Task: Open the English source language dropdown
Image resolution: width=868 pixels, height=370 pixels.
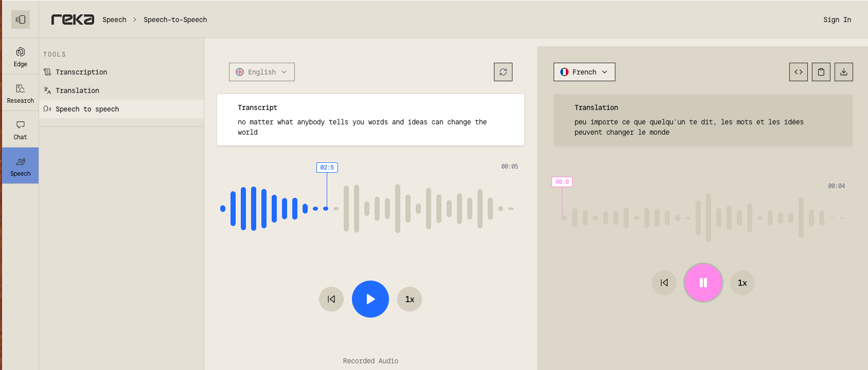Action: [x=261, y=72]
